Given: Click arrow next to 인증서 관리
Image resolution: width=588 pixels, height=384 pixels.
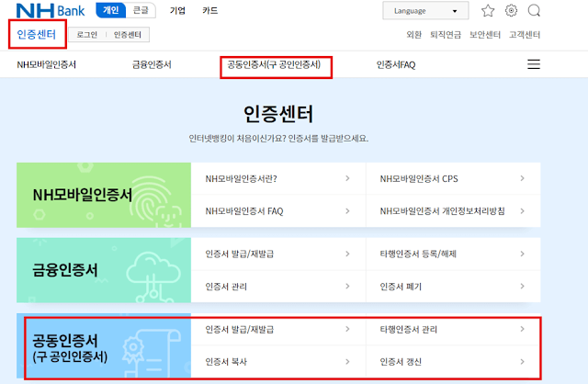Looking at the screenshot, I should tap(347, 287).
